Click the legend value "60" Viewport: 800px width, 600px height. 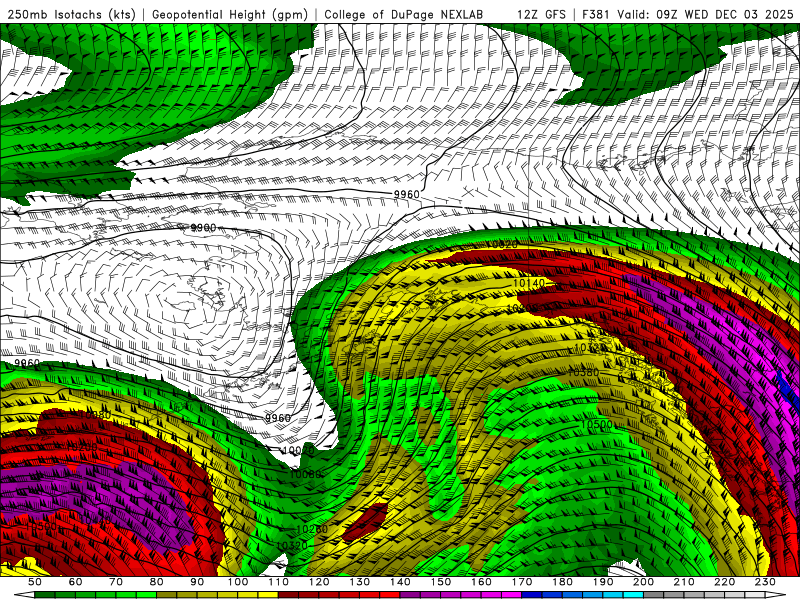pos(75,582)
